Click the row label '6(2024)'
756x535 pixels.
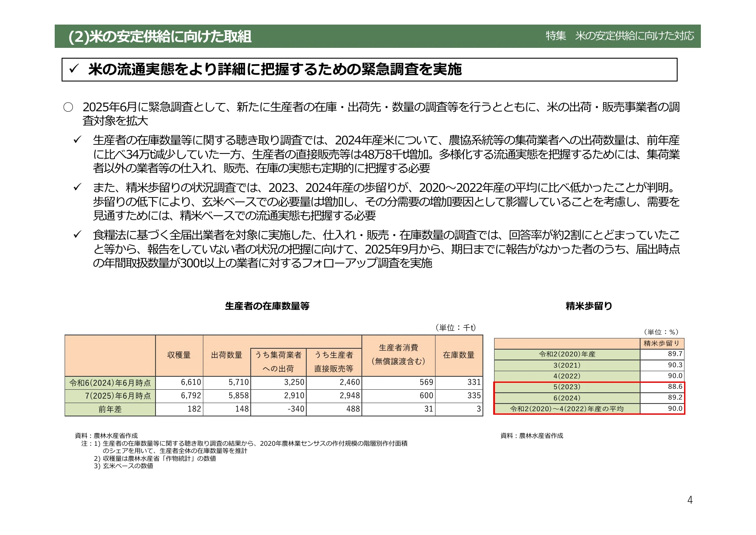[x=567, y=398]
